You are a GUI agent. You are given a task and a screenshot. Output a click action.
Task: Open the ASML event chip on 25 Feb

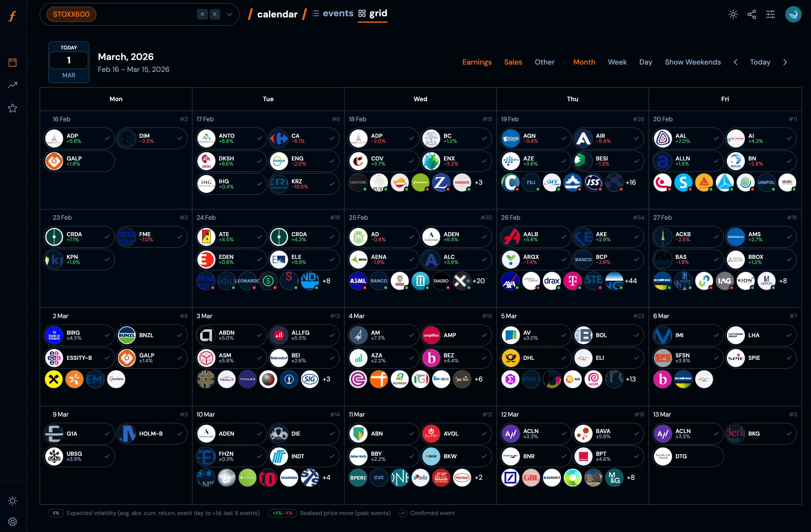[x=358, y=281]
